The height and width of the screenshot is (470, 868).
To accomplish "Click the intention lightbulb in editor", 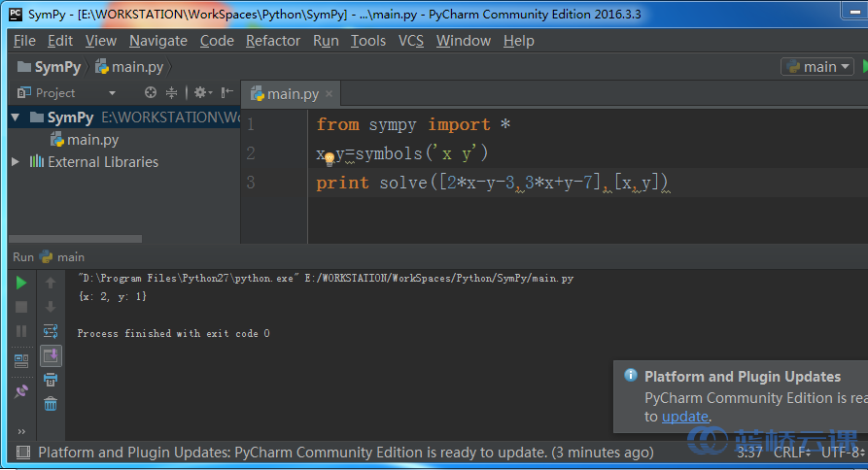I will (329, 158).
